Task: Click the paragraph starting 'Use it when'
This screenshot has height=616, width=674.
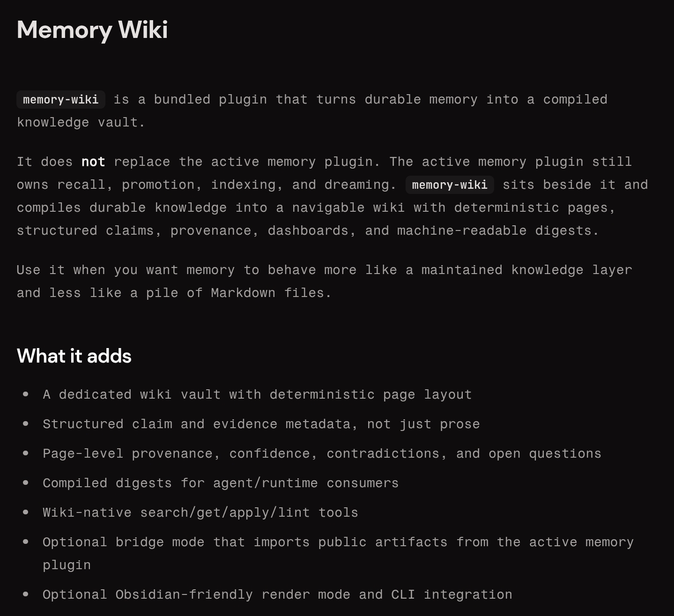Action: click(324, 270)
